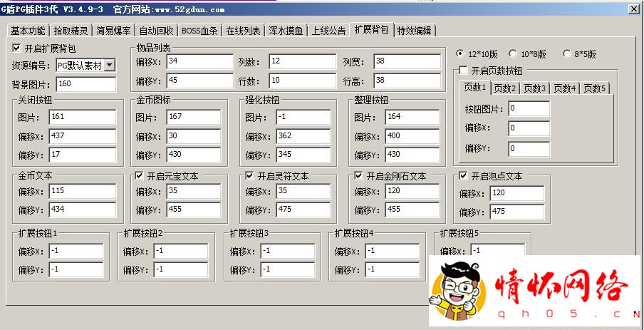Close the G盾PG插件 window

(x=633, y=9)
